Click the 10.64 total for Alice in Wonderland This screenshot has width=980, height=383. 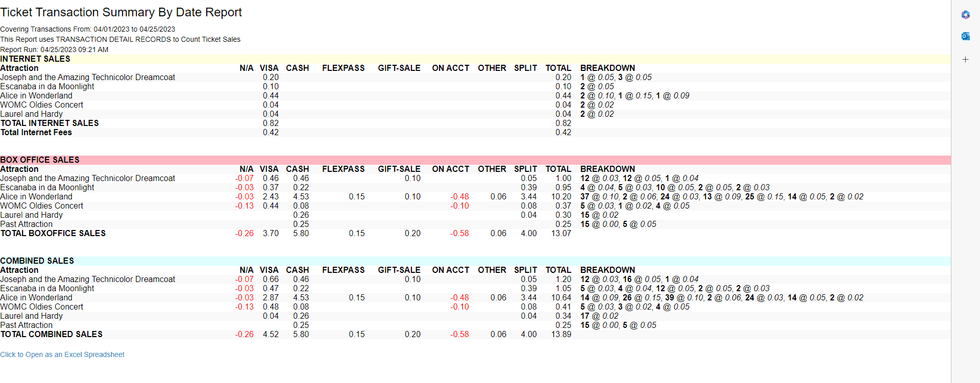pyautogui.click(x=561, y=298)
